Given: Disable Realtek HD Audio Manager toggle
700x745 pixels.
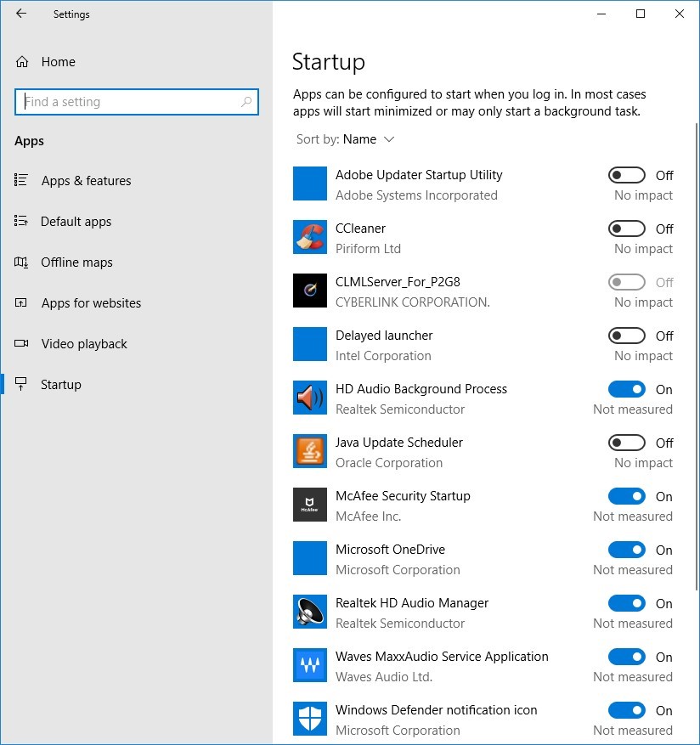Looking at the screenshot, I should click(x=627, y=603).
